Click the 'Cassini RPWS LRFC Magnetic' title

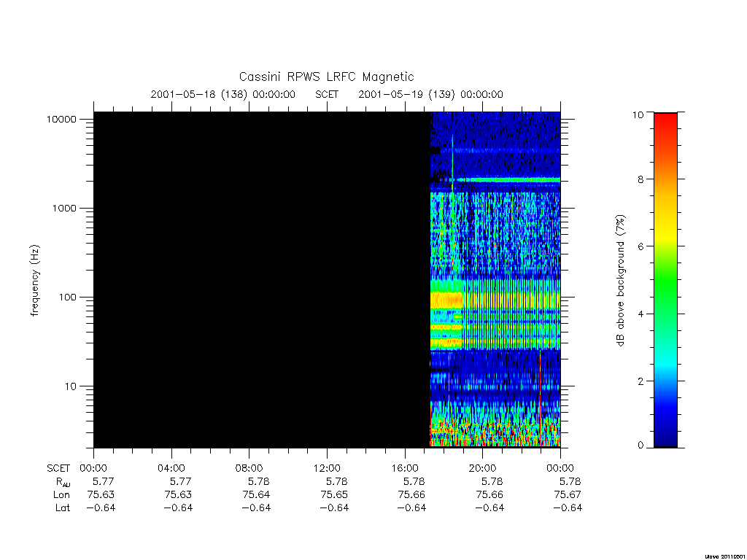click(326, 77)
